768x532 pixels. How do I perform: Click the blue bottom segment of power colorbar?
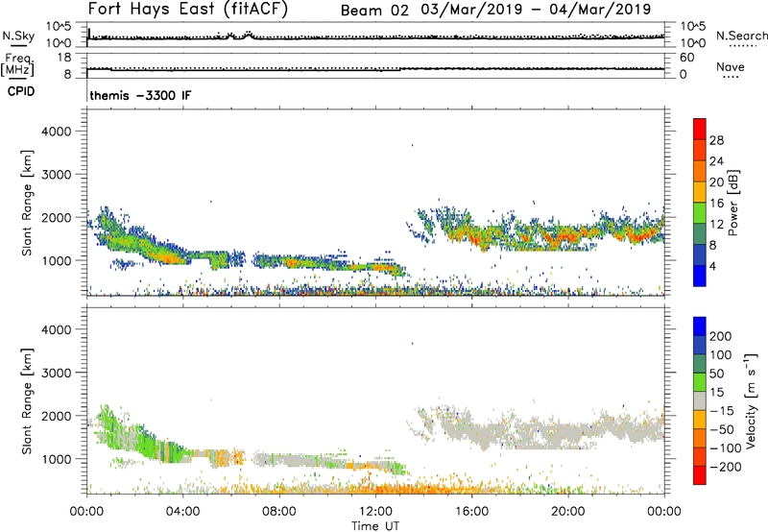[700, 276]
